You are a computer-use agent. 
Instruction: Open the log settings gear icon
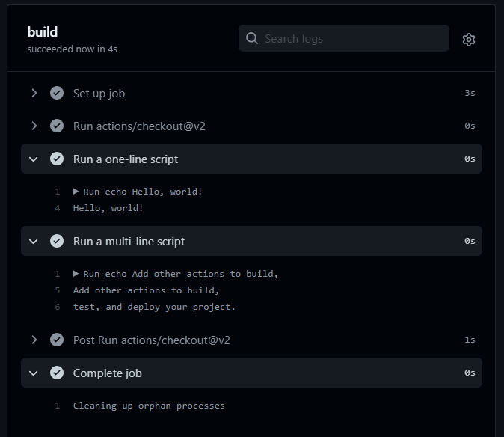pos(469,40)
